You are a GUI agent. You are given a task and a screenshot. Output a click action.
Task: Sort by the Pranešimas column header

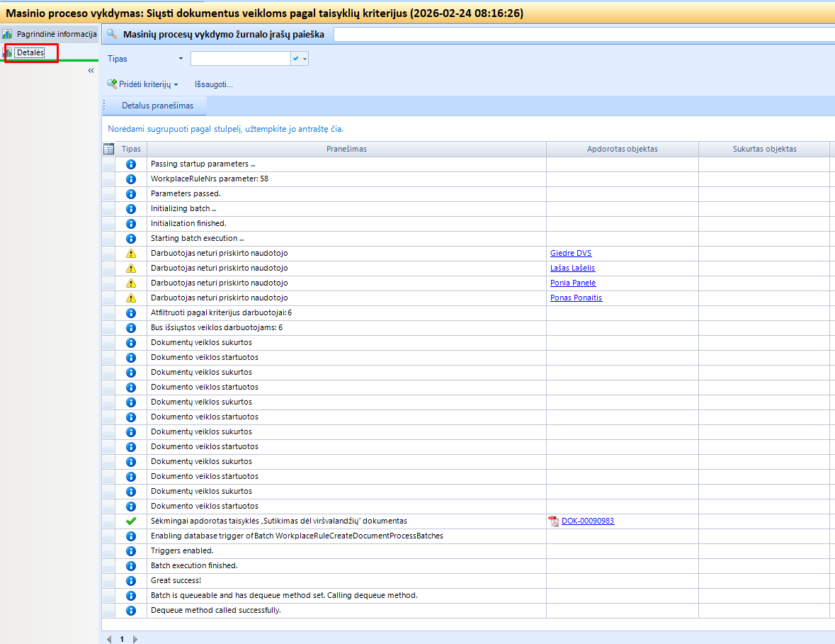point(346,149)
